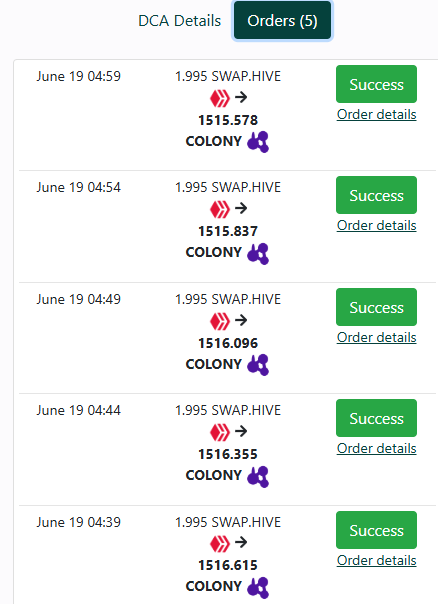Click the Success button for the 04:44 order
The width and height of the screenshot is (438, 604).
tap(376, 418)
